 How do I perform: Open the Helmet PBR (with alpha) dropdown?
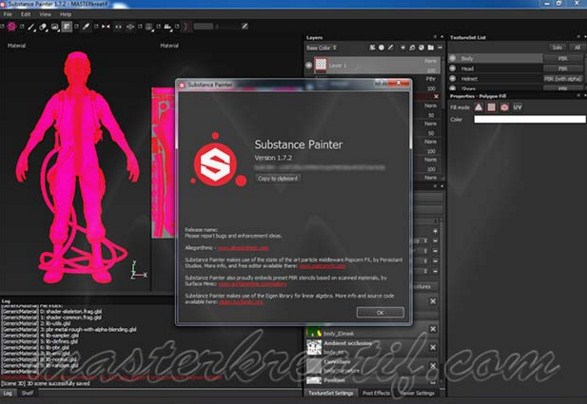tap(563, 79)
